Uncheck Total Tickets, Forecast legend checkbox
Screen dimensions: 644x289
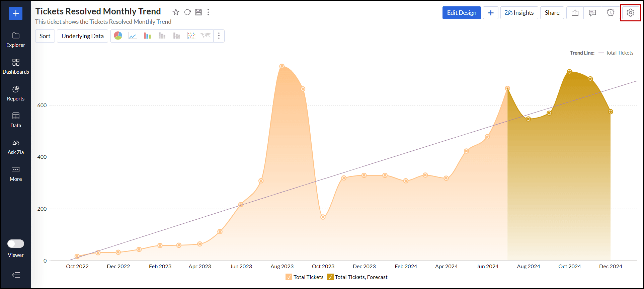coord(330,277)
